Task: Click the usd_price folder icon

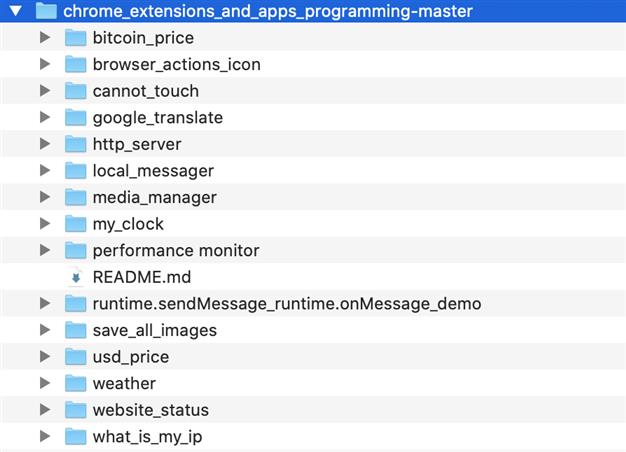Action: click(75, 357)
